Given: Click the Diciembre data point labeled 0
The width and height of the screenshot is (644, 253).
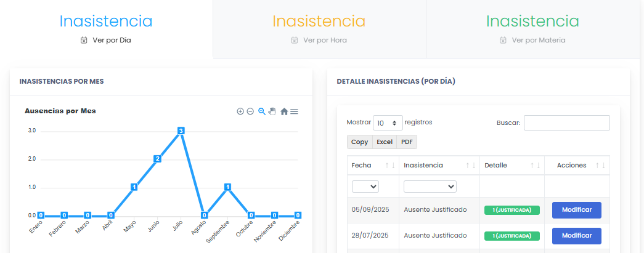Looking at the screenshot, I should tap(298, 215).
